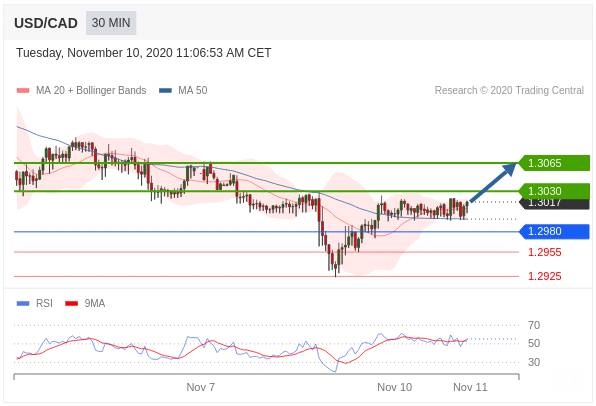Screen dimensions: 596x406
Task: Click the 30 MIN timeframe button
Action: pos(111,23)
